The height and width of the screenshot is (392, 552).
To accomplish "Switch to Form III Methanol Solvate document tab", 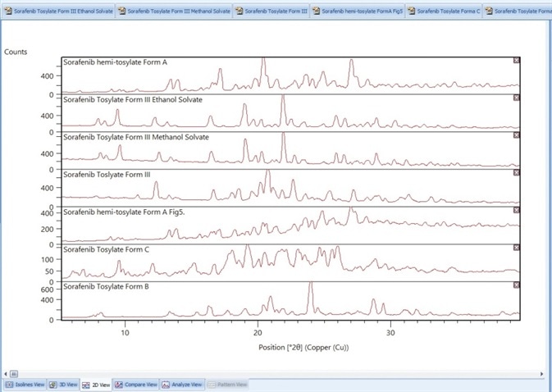I will click(x=173, y=11).
